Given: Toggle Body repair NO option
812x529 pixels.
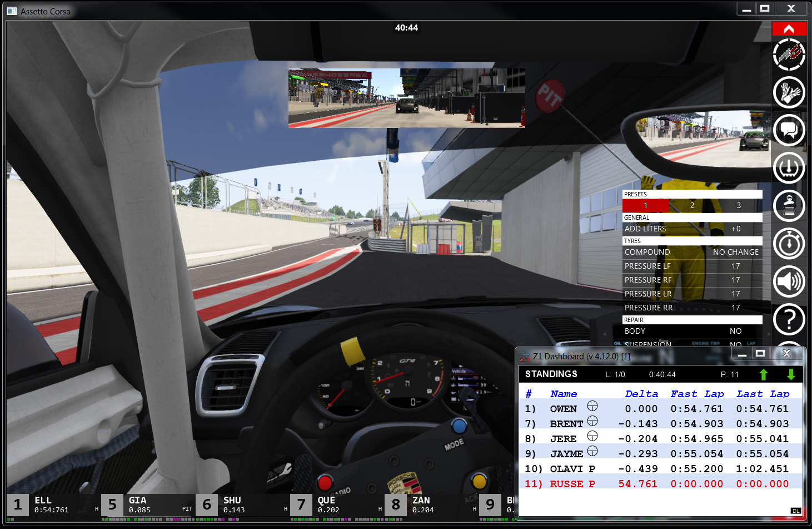Looking at the screenshot, I should tap(735, 331).
